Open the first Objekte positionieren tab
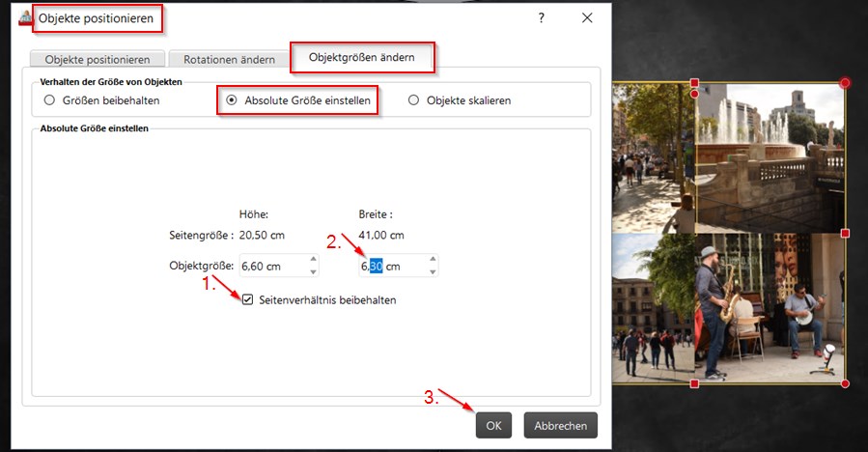 pyautogui.click(x=97, y=59)
